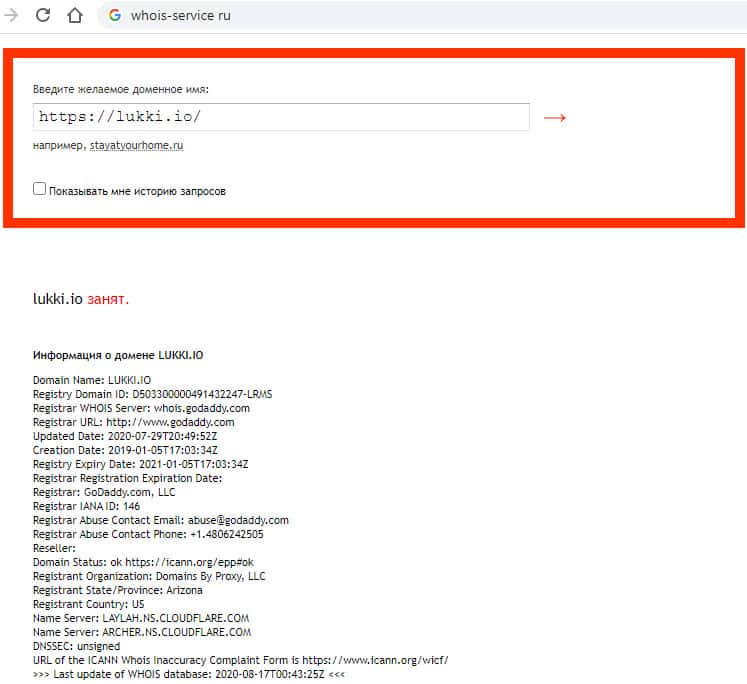Screen dimensions: 747x684
Task: Click the Registrar WHOIS Server whois.godaddy.com line
Action: tap(141, 408)
